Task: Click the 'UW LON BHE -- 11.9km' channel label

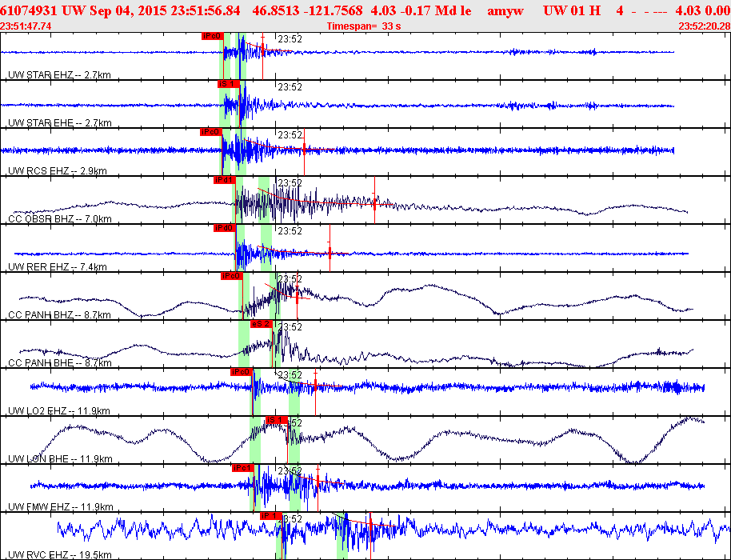Action: [x=60, y=459]
